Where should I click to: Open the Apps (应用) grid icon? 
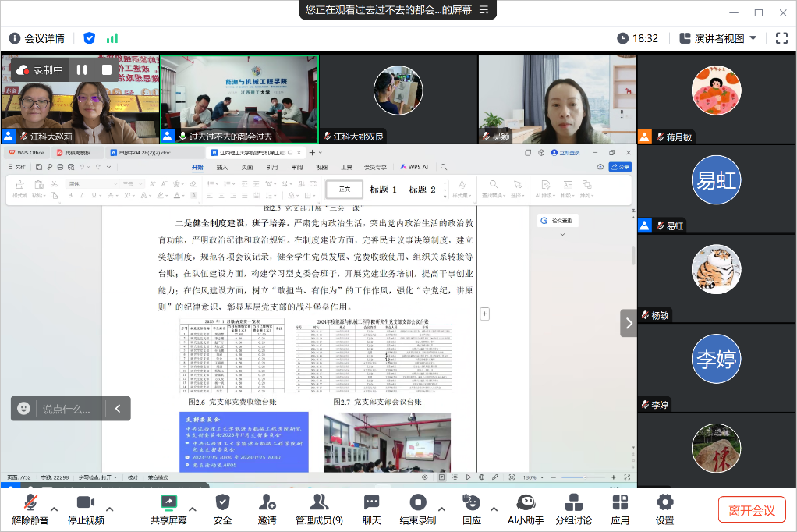coord(620,509)
